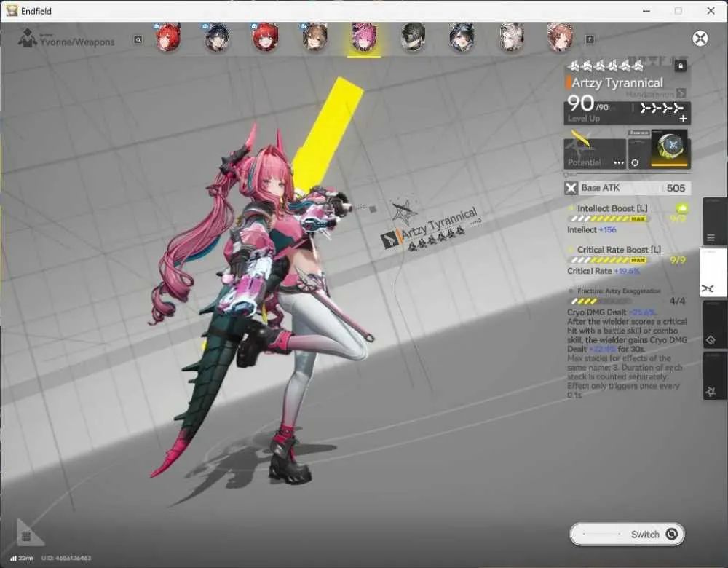The height and width of the screenshot is (568, 728).
Task: Click the Critical Rate Boost [L] progress bar
Action: (608, 260)
